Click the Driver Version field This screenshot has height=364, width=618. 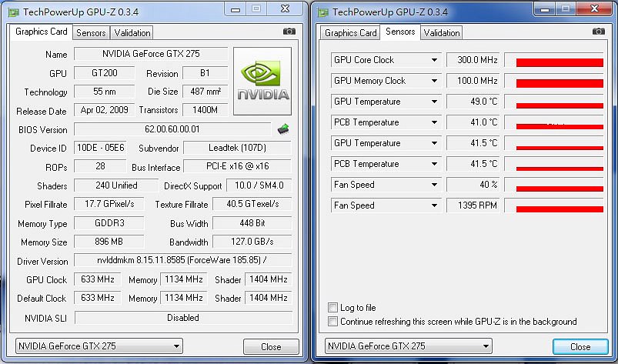[x=183, y=260]
